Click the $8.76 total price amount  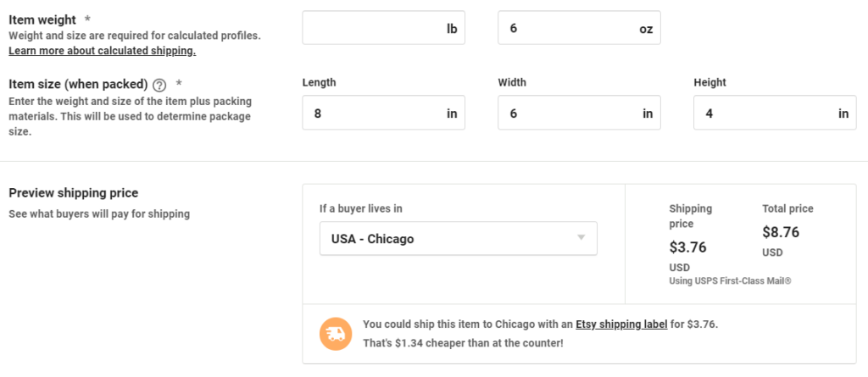[x=781, y=232]
